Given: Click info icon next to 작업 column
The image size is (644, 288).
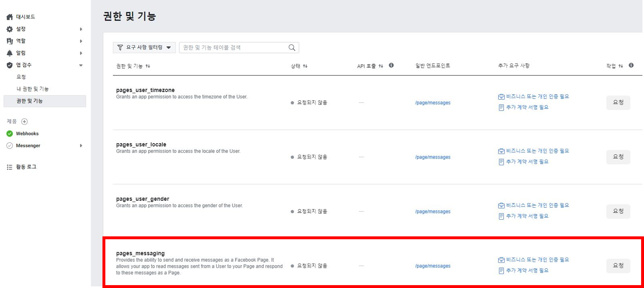Looking at the screenshot, I should pos(631,65).
